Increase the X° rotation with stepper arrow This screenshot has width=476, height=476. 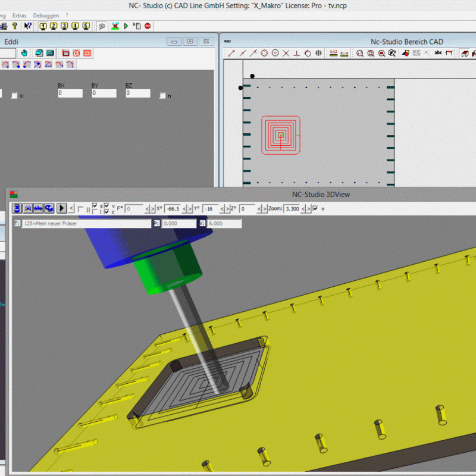point(189,208)
